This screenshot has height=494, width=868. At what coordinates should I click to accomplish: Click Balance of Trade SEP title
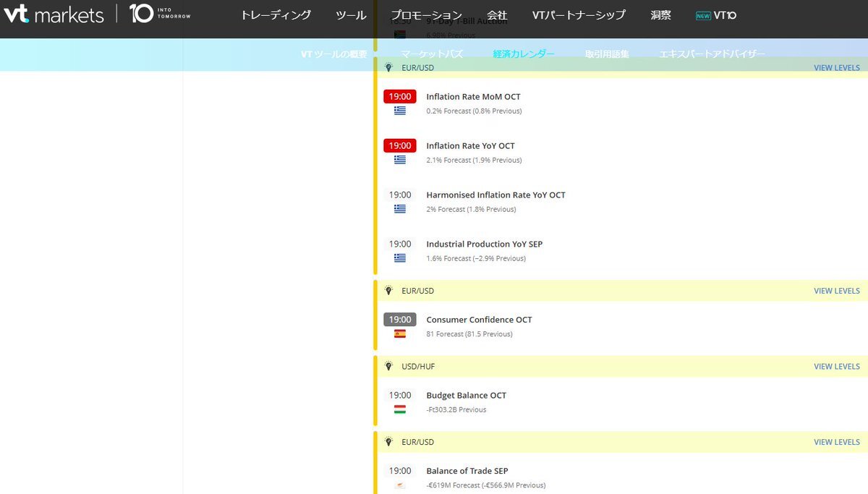467,471
